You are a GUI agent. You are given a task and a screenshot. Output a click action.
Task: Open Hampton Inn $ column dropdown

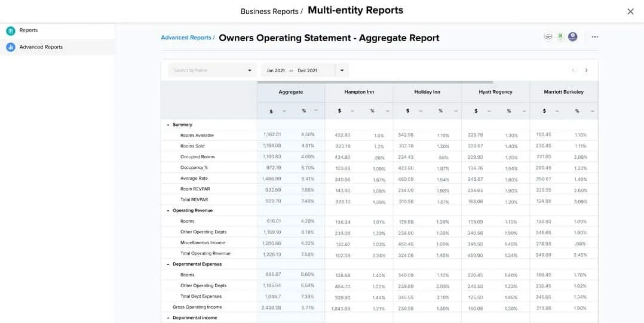pyautogui.click(x=352, y=111)
